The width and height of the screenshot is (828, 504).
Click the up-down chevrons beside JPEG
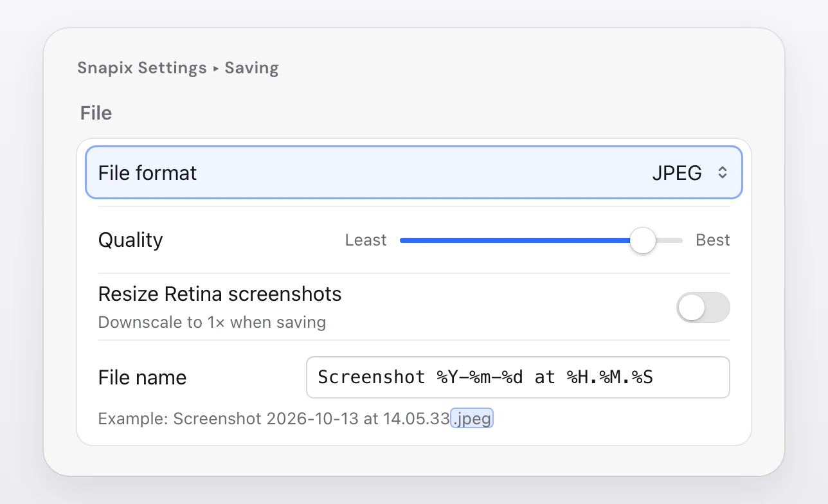723,172
